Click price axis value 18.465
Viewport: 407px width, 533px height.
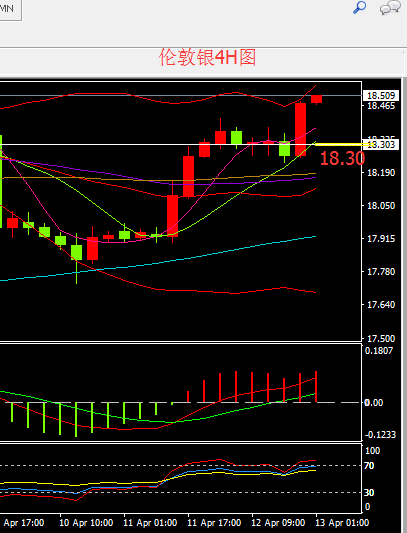tap(381, 106)
